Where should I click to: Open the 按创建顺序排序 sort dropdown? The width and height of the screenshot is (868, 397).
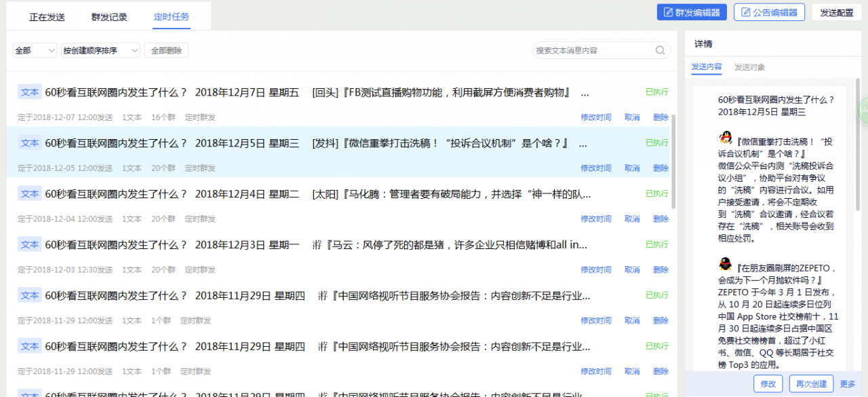100,50
